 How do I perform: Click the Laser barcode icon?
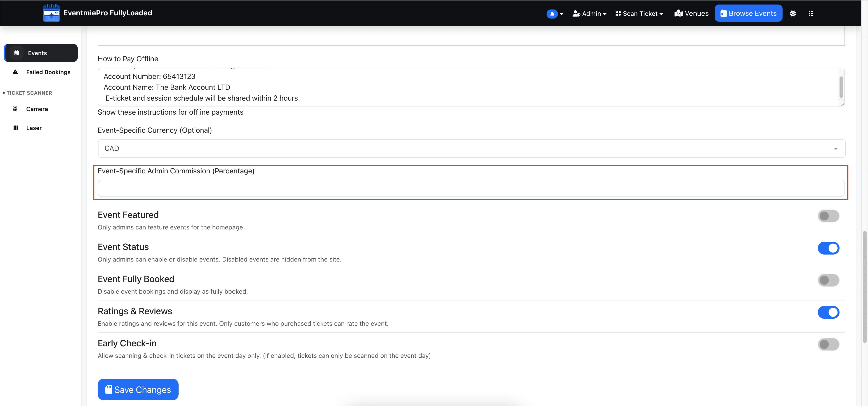[15, 128]
